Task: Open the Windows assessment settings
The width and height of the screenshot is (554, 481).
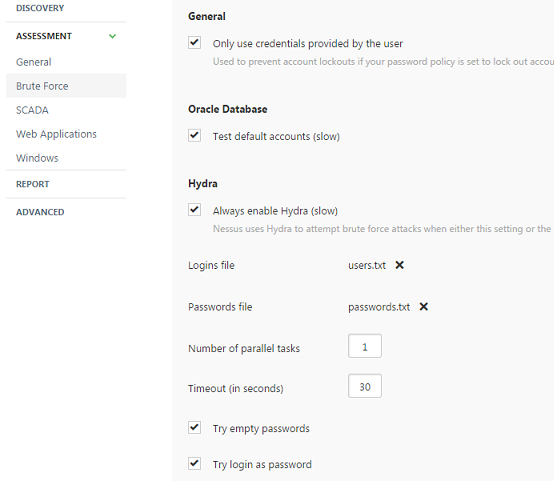Action: pyautogui.click(x=37, y=158)
